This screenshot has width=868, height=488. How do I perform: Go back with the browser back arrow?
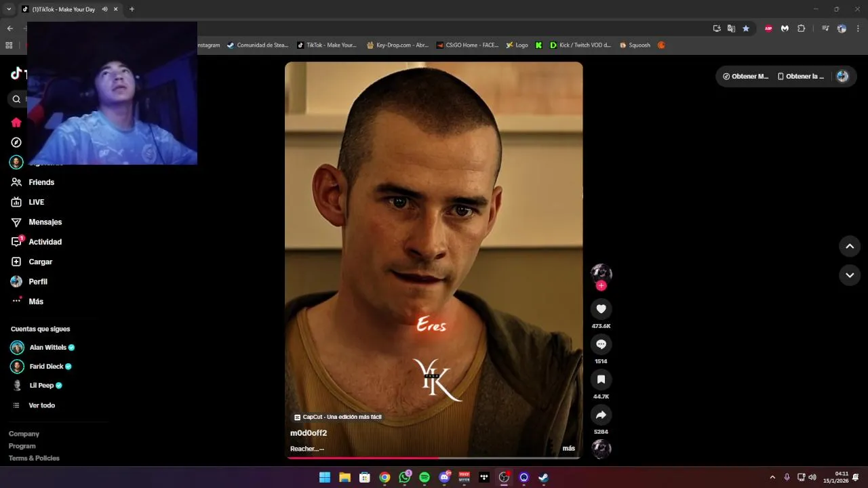pos(9,28)
